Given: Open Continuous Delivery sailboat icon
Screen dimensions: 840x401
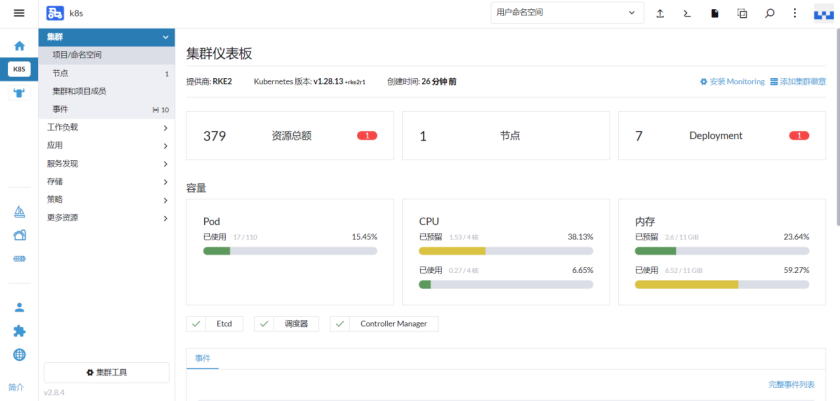Looking at the screenshot, I should tap(19, 212).
